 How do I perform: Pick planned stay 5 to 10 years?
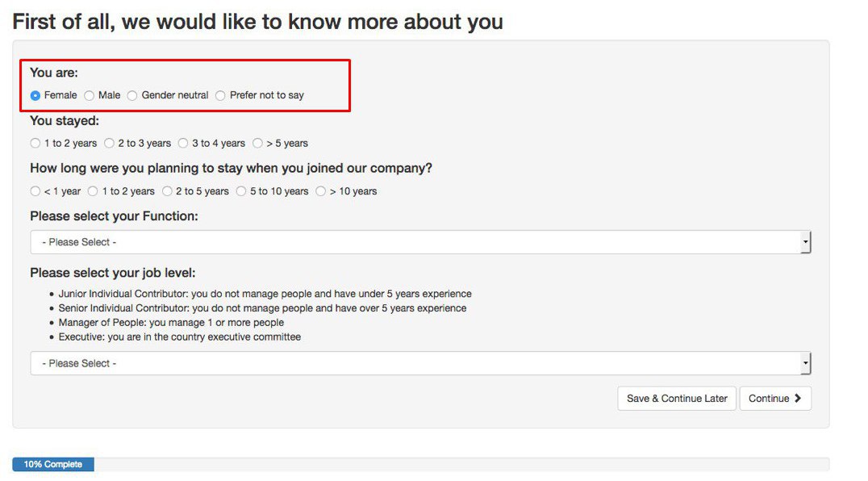241,191
